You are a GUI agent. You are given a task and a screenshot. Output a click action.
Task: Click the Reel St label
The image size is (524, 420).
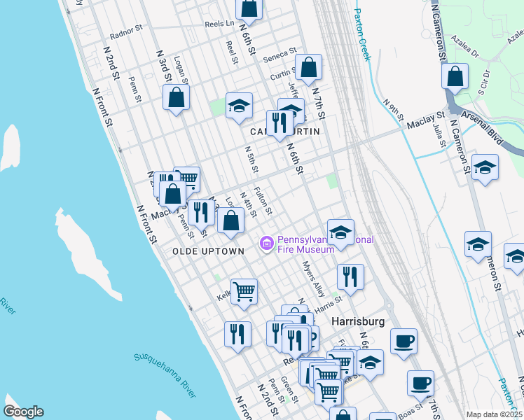(x=232, y=52)
